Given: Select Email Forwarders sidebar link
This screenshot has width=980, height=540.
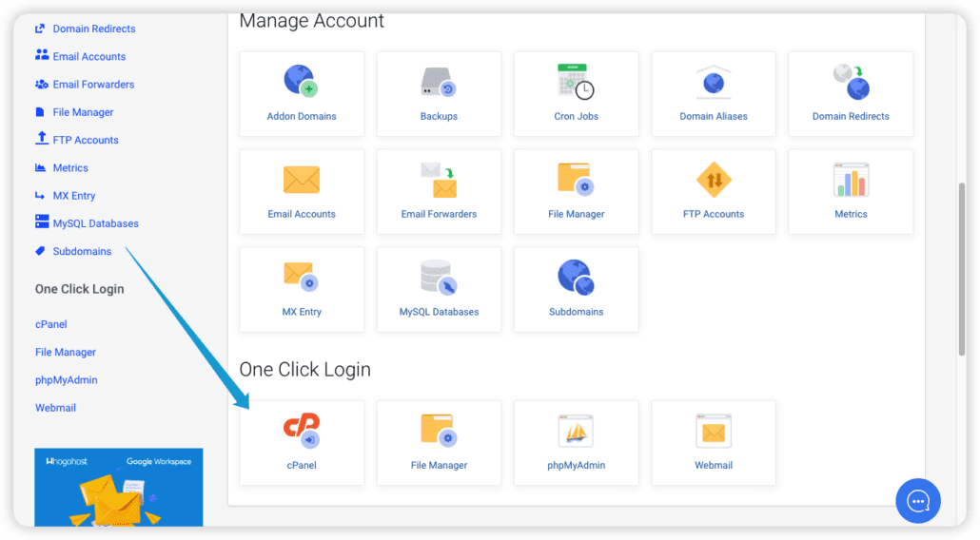Looking at the screenshot, I should tap(93, 85).
